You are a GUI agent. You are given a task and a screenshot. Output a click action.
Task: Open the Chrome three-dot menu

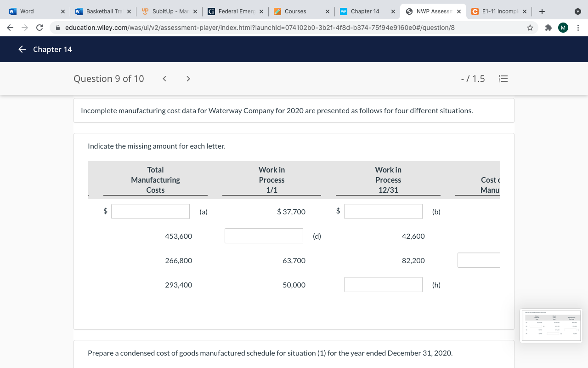(x=578, y=27)
